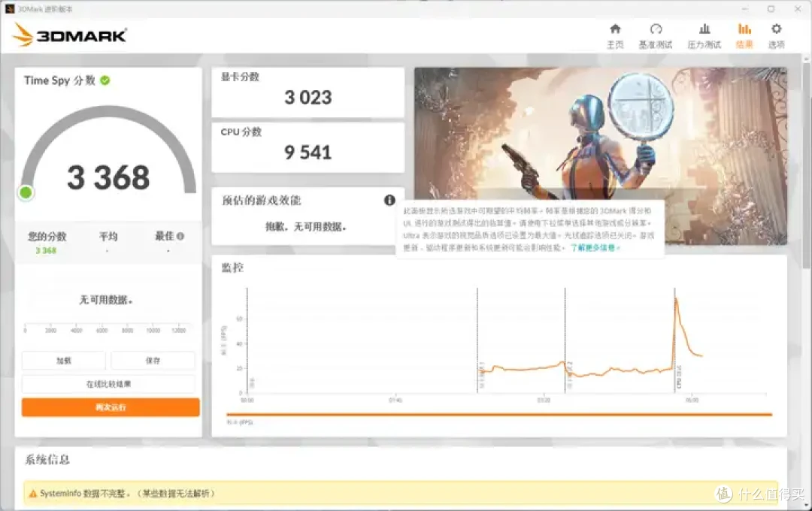Click 在线比较结果
This screenshot has width=812, height=511.
(x=108, y=385)
